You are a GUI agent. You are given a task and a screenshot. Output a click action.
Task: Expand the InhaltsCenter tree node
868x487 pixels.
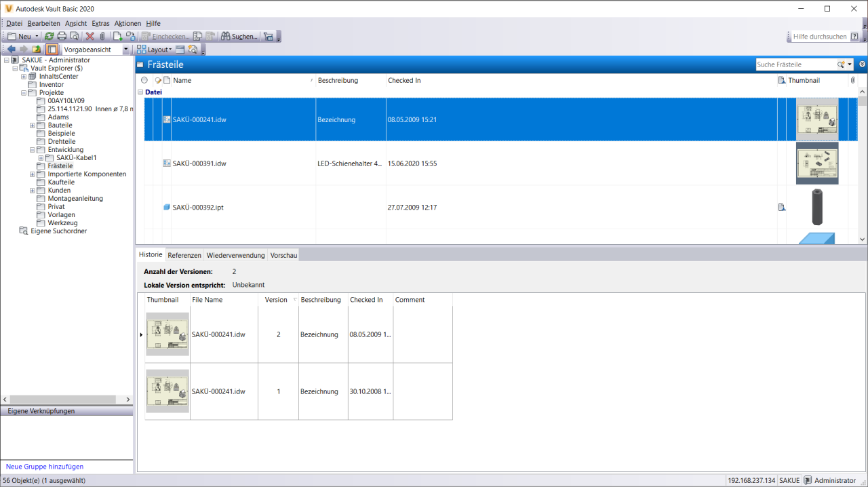pos(24,77)
